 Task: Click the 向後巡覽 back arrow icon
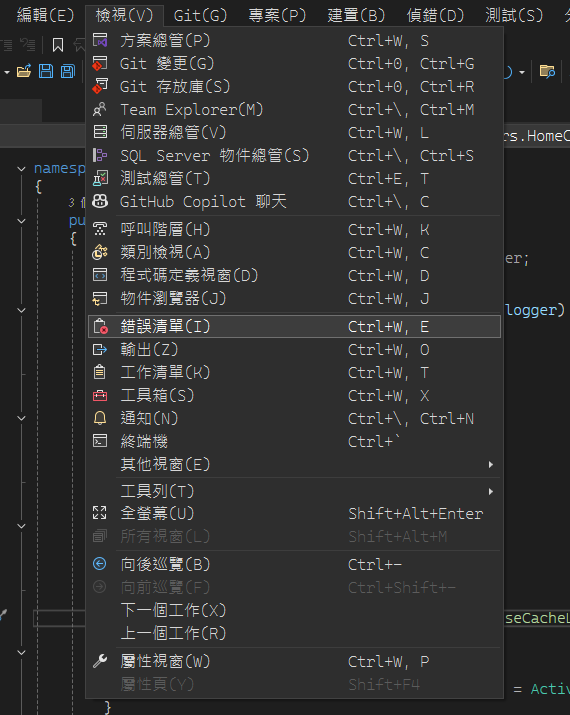tap(100, 564)
